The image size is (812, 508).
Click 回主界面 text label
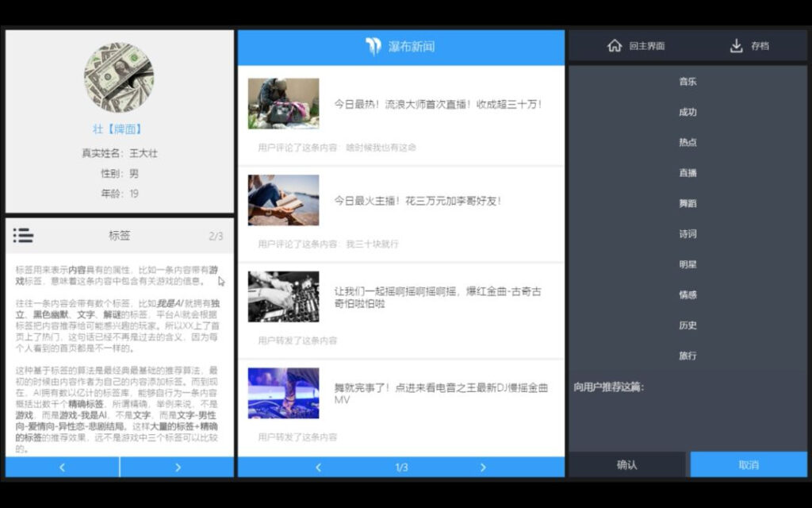(x=647, y=46)
